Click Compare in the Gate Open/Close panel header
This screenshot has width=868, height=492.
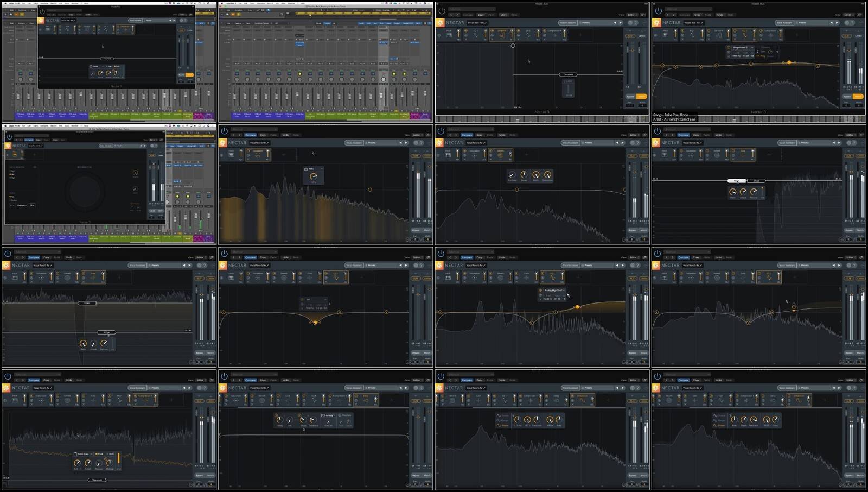tap(34, 257)
